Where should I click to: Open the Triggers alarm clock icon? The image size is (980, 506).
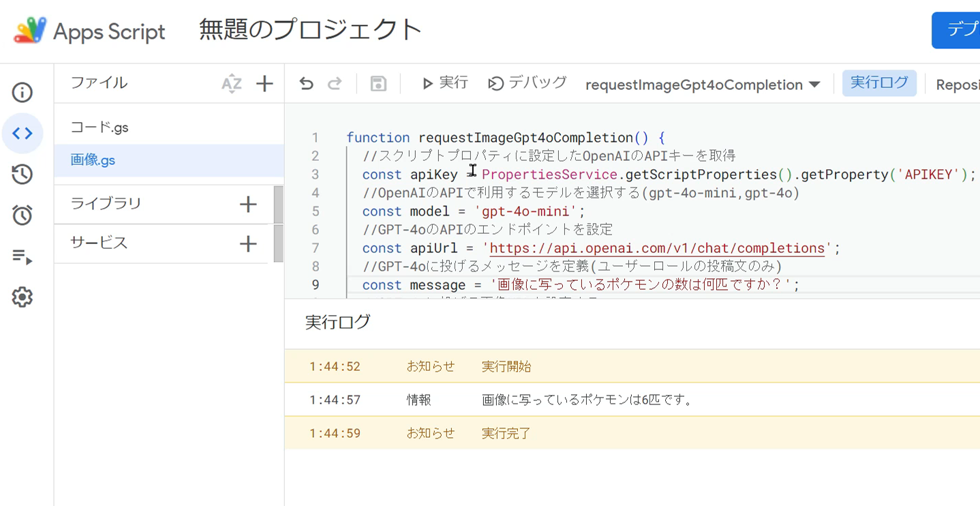22,215
